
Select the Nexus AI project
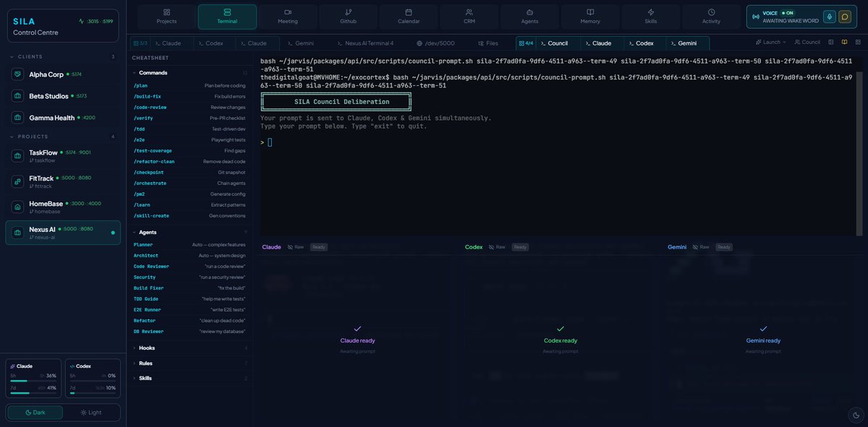(63, 233)
